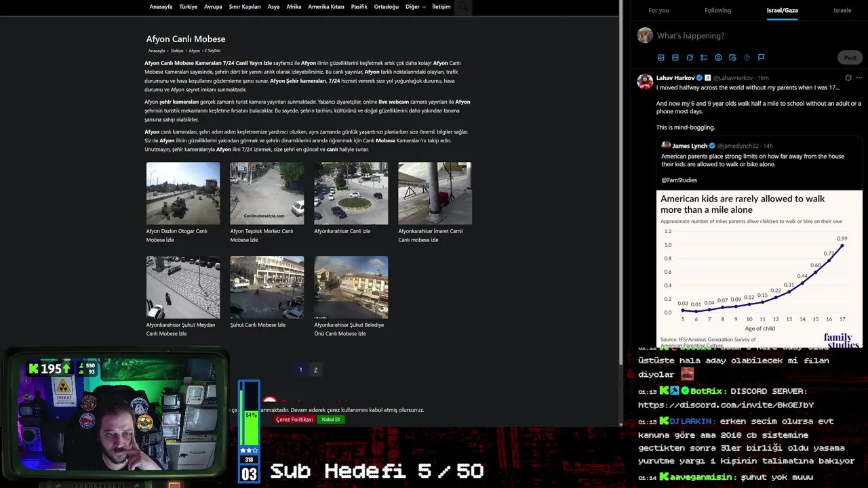This screenshot has width=868, height=488.
Task: Open Sınır Kapıları in the navigation
Action: point(245,7)
